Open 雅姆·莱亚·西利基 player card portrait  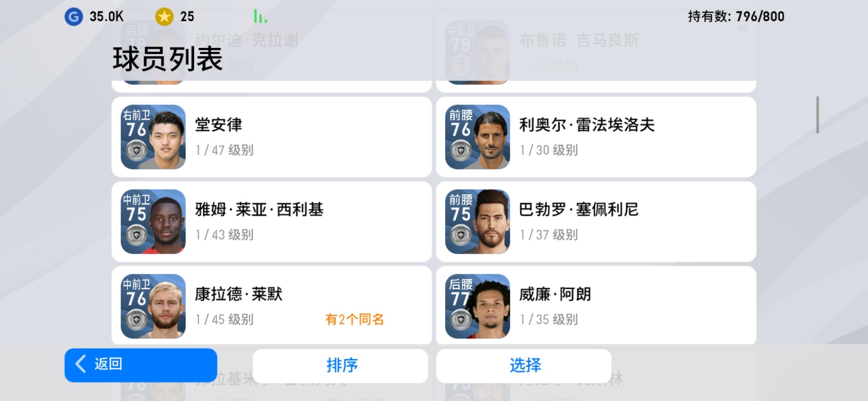click(x=153, y=222)
